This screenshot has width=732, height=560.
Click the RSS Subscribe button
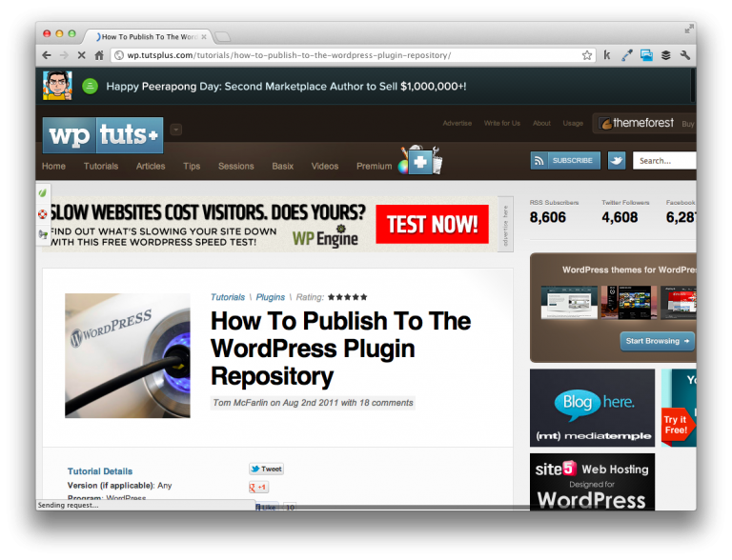pyautogui.click(x=565, y=161)
